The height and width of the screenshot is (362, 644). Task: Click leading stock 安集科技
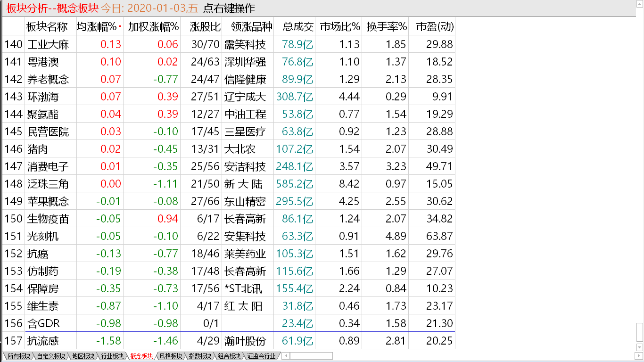tap(245, 236)
